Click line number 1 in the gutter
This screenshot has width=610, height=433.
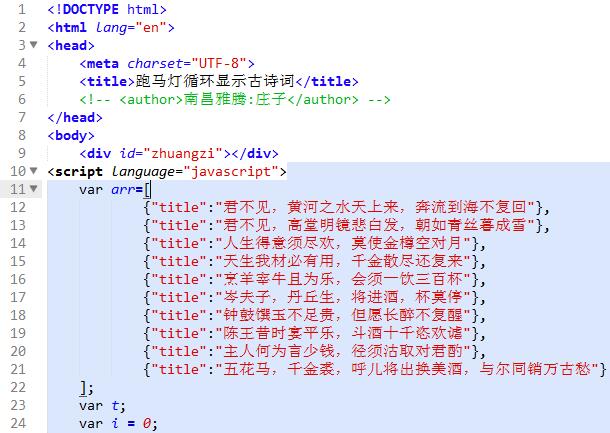(22, 10)
